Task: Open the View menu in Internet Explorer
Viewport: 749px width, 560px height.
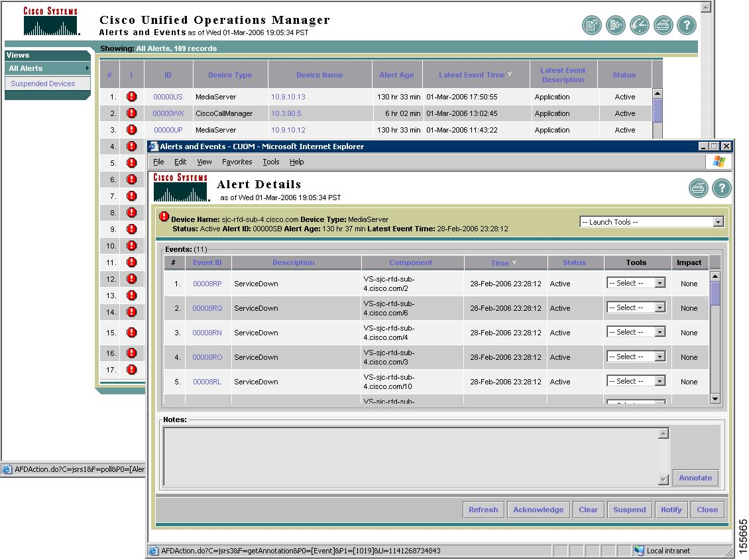Action: click(204, 162)
